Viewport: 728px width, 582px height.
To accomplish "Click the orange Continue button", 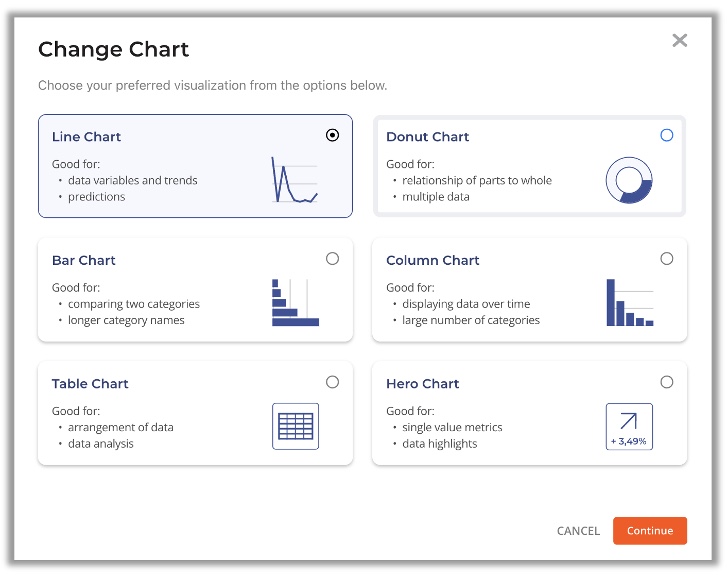I will [650, 530].
